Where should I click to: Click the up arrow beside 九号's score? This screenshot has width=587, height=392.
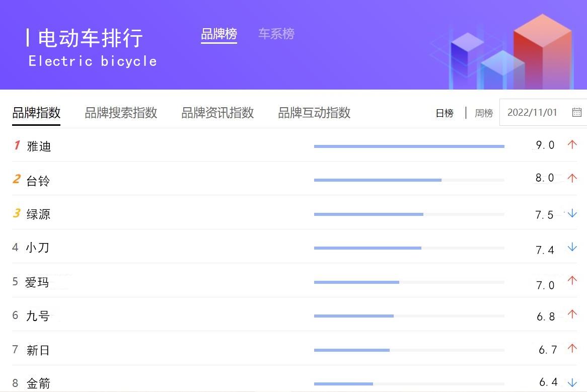[x=572, y=314]
